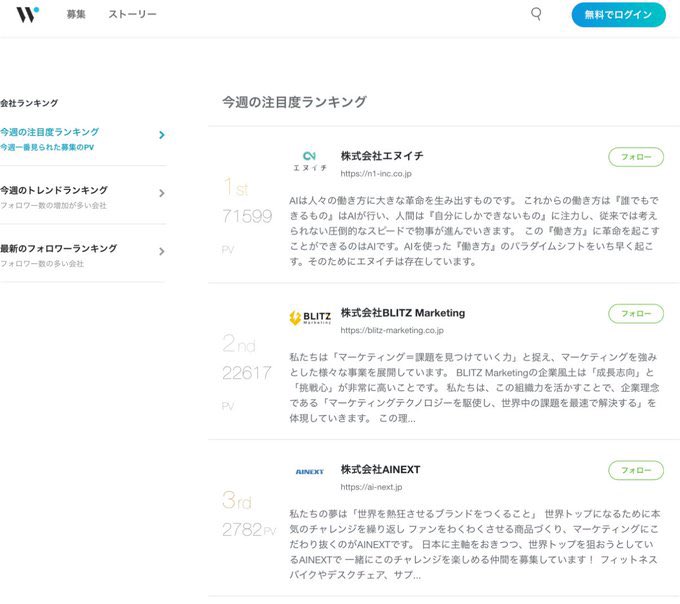Visit https://n1-inc.co.jp link
This screenshot has height=604, width=680.
click(376, 173)
